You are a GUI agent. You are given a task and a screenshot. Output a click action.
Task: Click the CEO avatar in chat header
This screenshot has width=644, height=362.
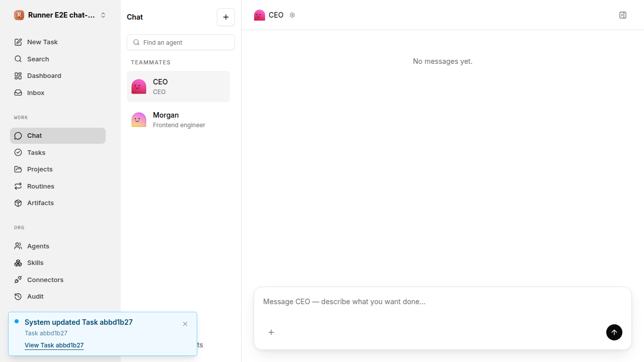click(260, 15)
